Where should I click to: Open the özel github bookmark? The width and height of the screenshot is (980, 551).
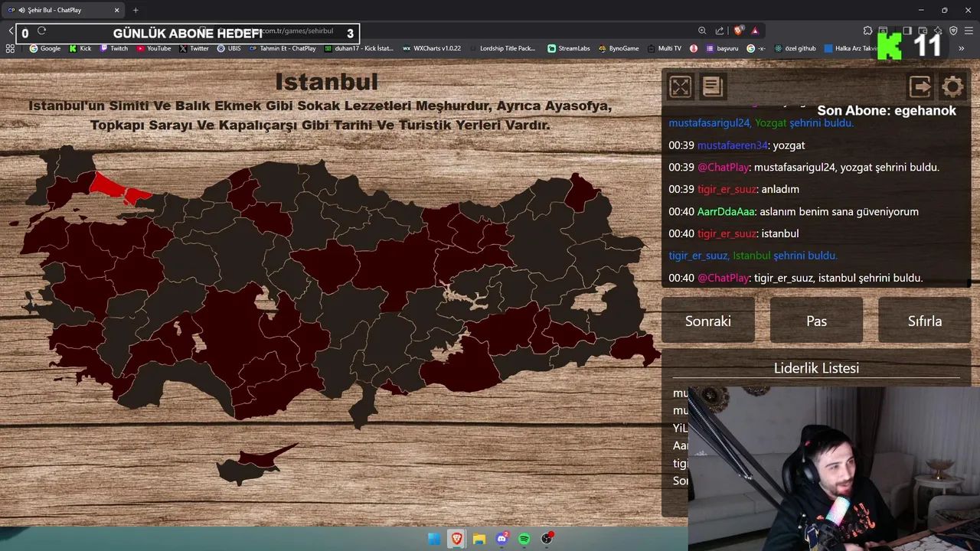point(795,48)
